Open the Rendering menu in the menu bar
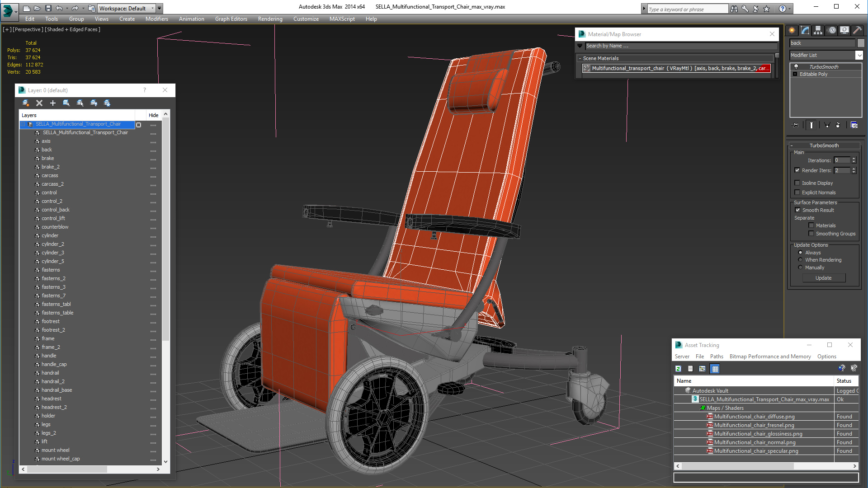Viewport: 868px width, 488px height. point(269,19)
